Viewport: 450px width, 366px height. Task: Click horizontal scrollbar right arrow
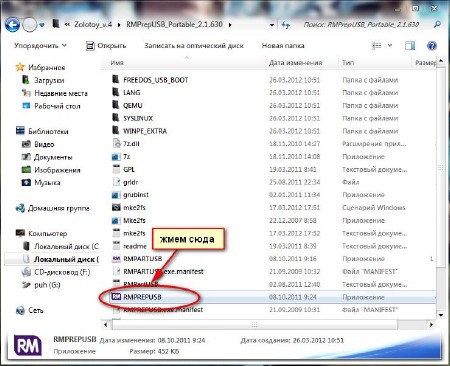point(431,324)
